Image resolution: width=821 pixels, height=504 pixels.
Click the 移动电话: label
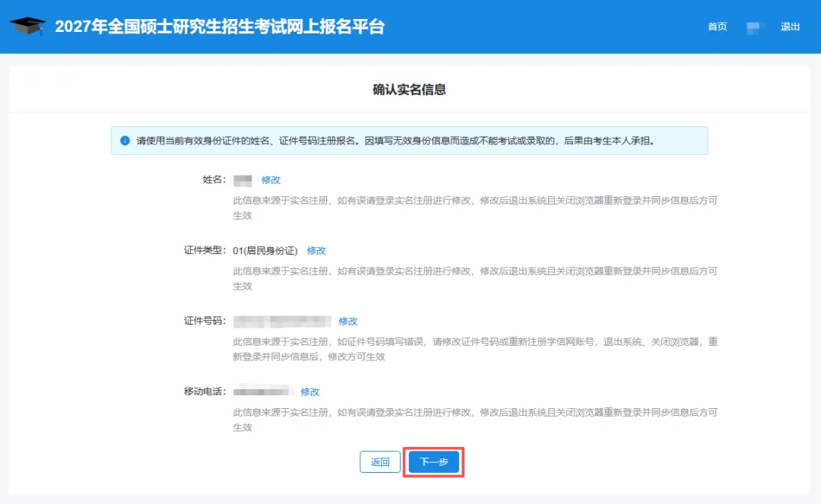tap(204, 391)
